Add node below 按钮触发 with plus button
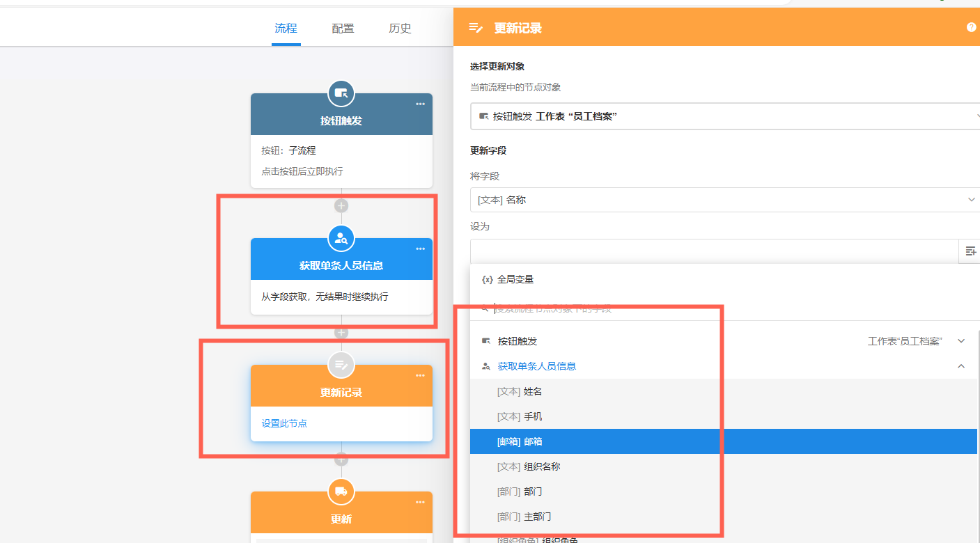The width and height of the screenshot is (980, 543). point(341,206)
